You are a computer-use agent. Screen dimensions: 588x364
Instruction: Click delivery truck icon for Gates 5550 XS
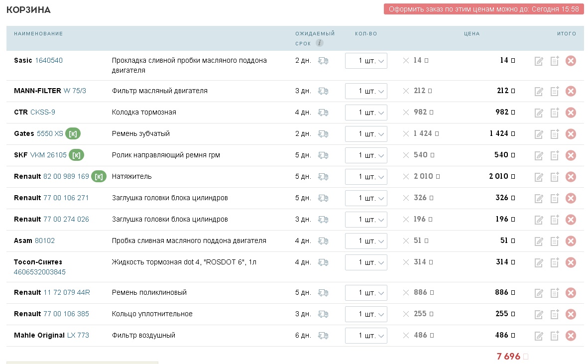[x=323, y=134]
